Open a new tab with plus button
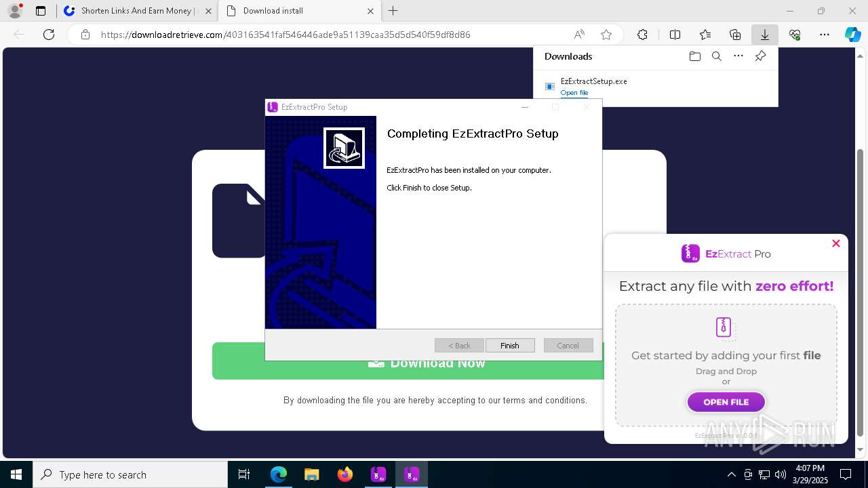 click(x=393, y=11)
